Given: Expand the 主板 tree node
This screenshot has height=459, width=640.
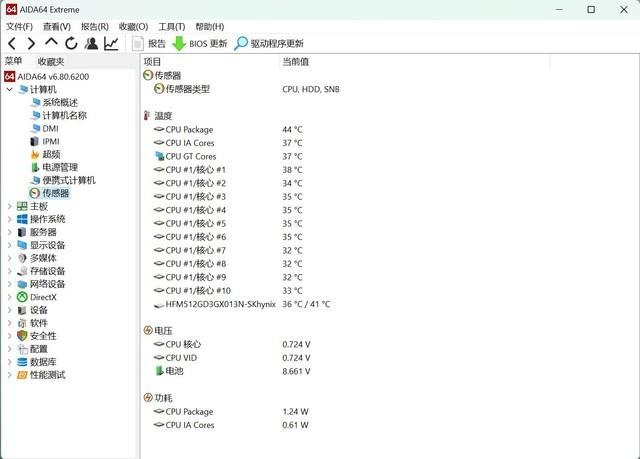Looking at the screenshot, I should tap(10, 206).
